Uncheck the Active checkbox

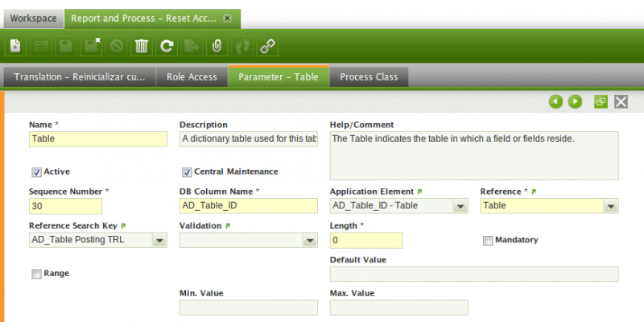tap(36, 171)
